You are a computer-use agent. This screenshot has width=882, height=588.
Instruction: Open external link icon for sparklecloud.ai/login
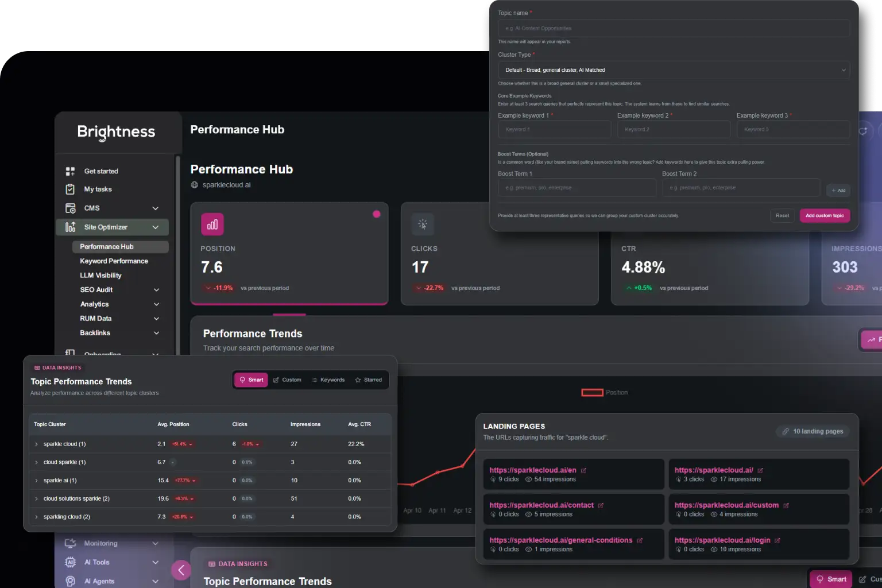coord(777,540)
